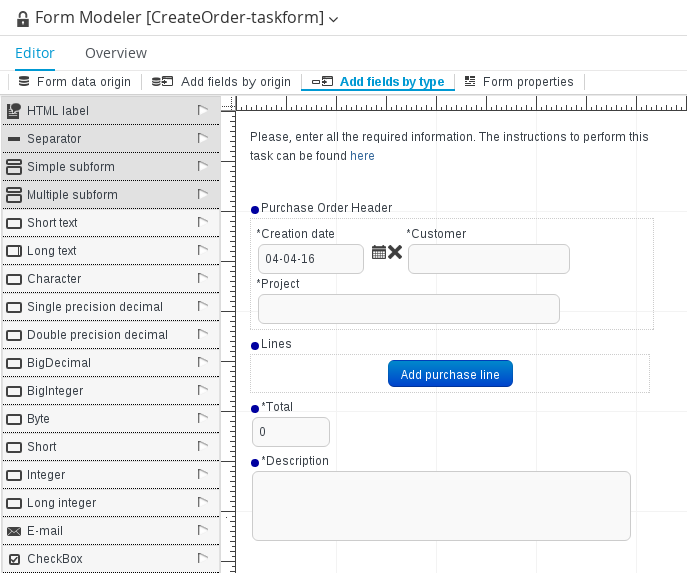Click the lock icon beside Form Modeler title

pos(22,18)
